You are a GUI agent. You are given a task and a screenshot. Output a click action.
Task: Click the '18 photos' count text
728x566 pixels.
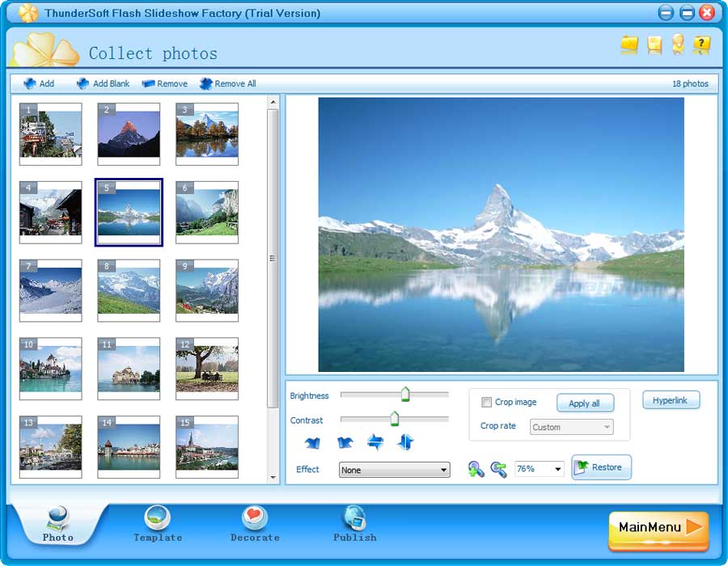click(690, 83)
